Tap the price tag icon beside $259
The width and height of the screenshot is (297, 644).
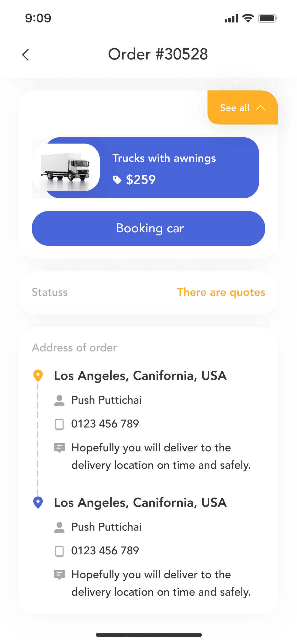click(x=117, y=180)
